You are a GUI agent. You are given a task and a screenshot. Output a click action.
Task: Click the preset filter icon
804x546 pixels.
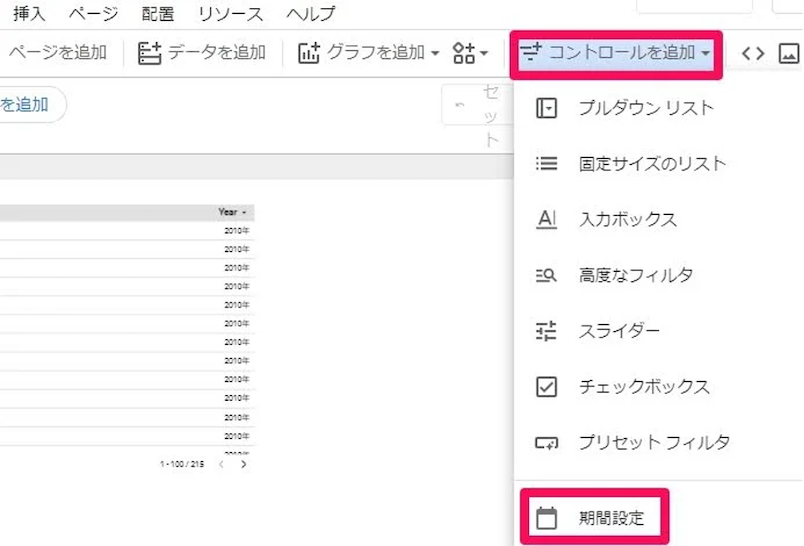coord(546,442)
